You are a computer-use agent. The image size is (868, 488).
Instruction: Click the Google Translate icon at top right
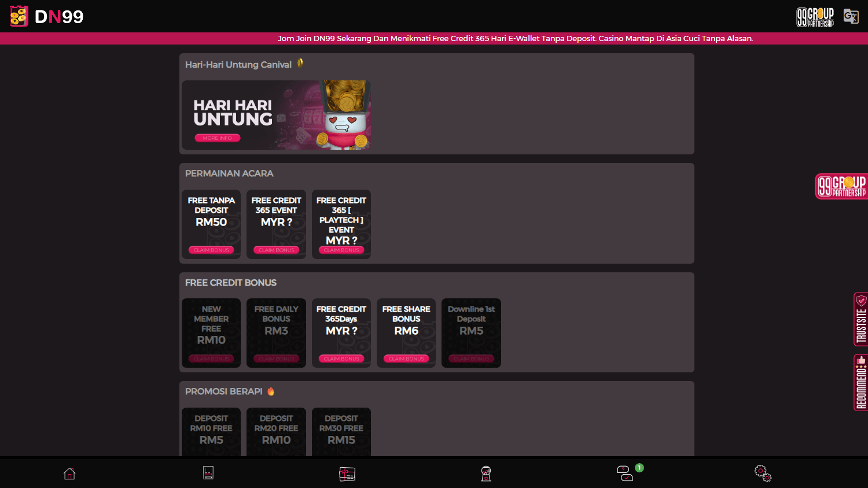851,16
